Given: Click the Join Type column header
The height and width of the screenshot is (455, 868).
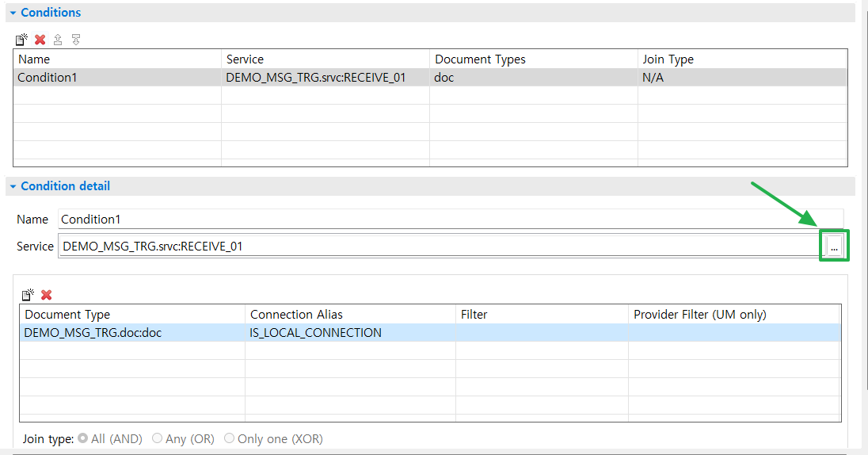Looking at the screenshot, I should (x=668, y=59).
